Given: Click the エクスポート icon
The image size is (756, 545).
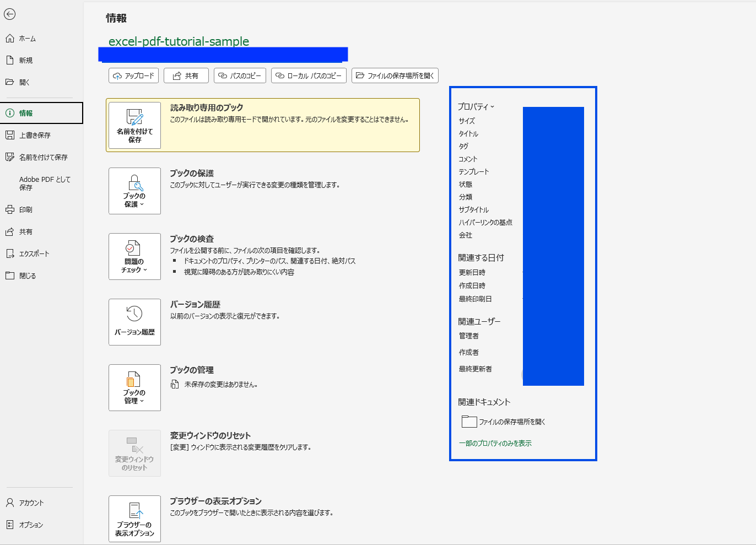Looking at the screenshot, I should click(10, 253).
